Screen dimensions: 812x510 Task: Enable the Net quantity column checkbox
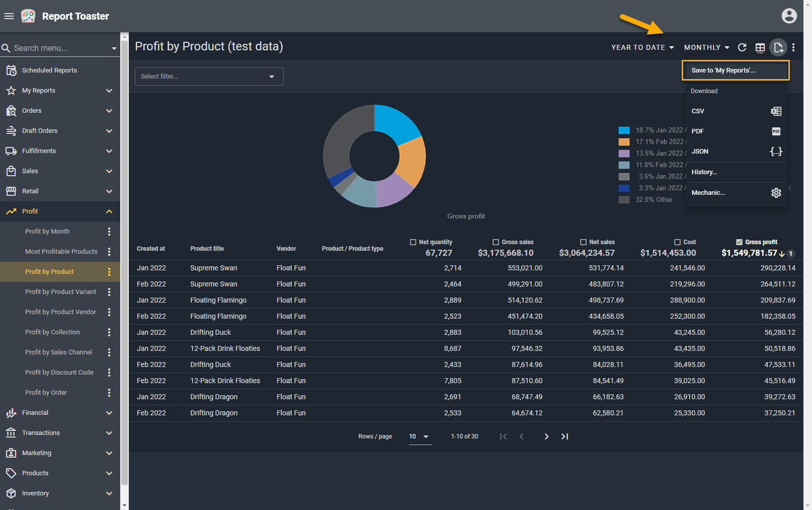pos(413,242)
